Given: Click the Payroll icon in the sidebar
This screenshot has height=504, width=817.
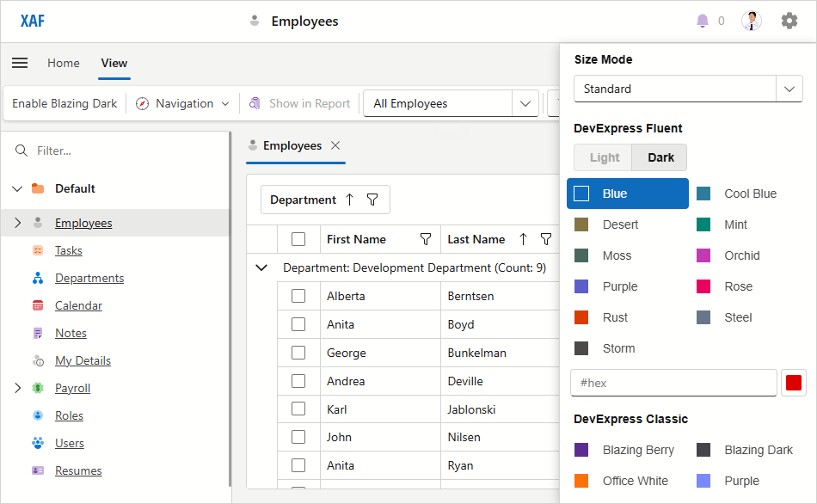Looking at the screenshot, I should pos(38,388).
